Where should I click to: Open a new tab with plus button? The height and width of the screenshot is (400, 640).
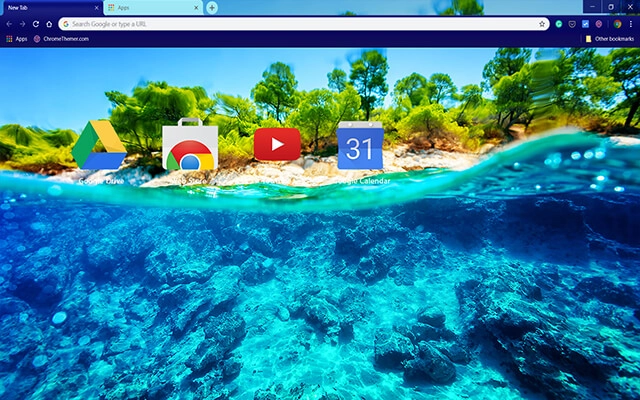pyautogui.click(x=212, y=7)
